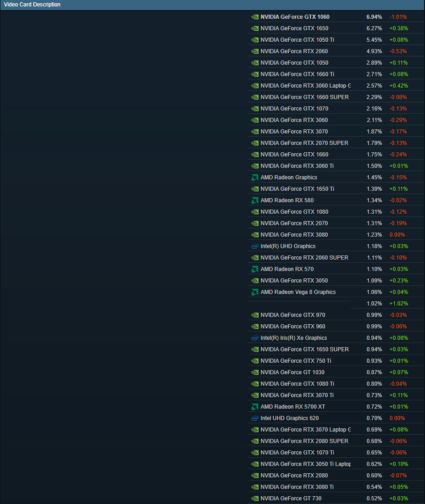
Task: Click Intel logo beside Iris(R) Xe Graphics
Action: (x=255, y=338)
